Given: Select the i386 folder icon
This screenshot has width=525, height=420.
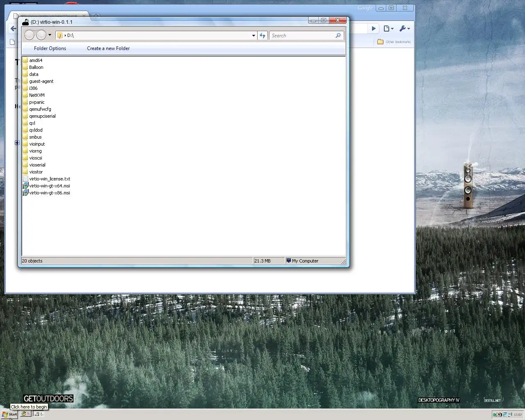Looking at the screenshot, I should 25,88.
